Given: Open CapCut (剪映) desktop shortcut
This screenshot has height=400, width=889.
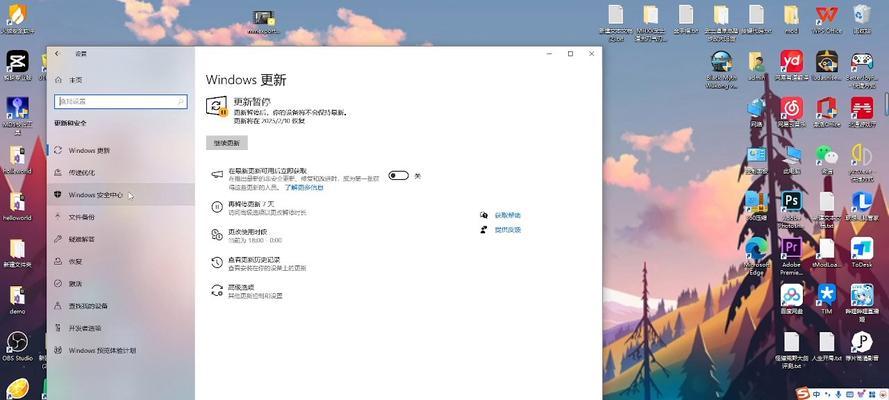Looking at the screenshot, I should [18, 65].
